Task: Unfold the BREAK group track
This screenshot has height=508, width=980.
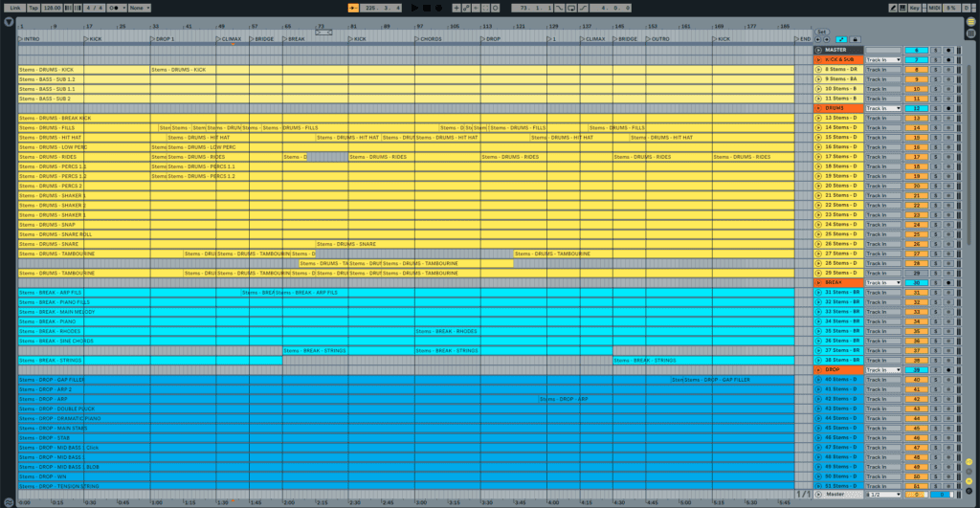Action: (819, 282)
